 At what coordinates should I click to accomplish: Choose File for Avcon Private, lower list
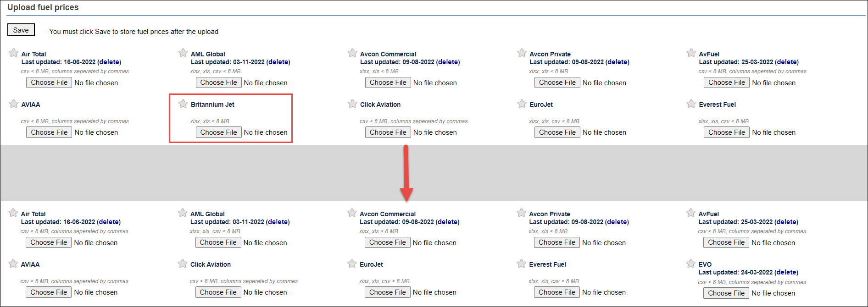pos(557,242)
